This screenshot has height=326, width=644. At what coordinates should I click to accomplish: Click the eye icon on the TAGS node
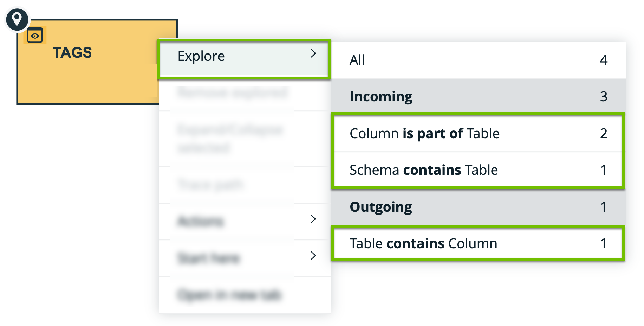pyautogui.click(x=34, y=35)
